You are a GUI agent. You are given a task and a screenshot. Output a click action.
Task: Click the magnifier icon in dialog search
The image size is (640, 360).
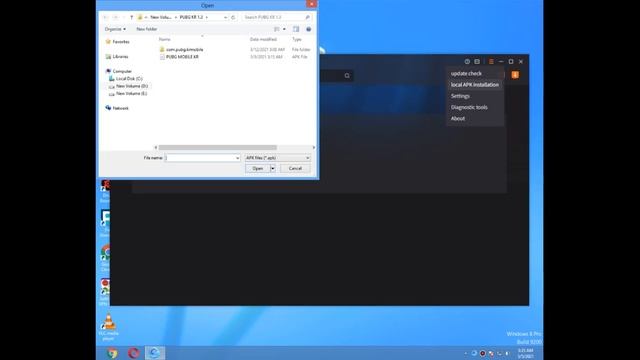point(308,17)
